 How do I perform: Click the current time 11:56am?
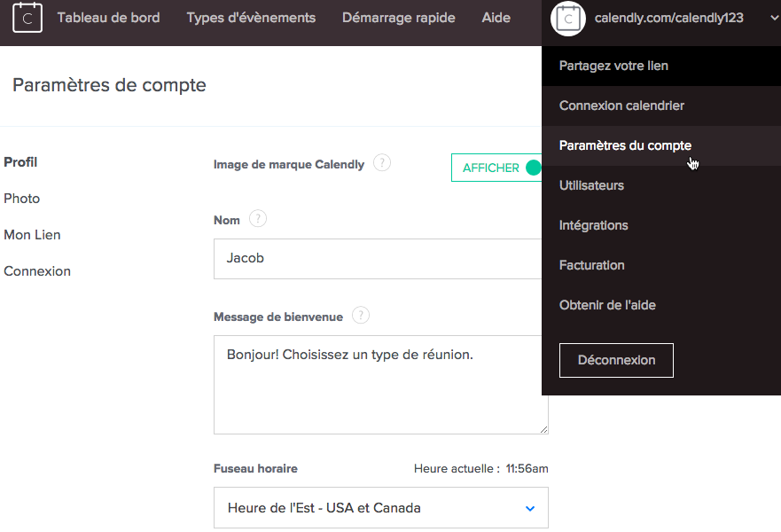click(527, 469)
